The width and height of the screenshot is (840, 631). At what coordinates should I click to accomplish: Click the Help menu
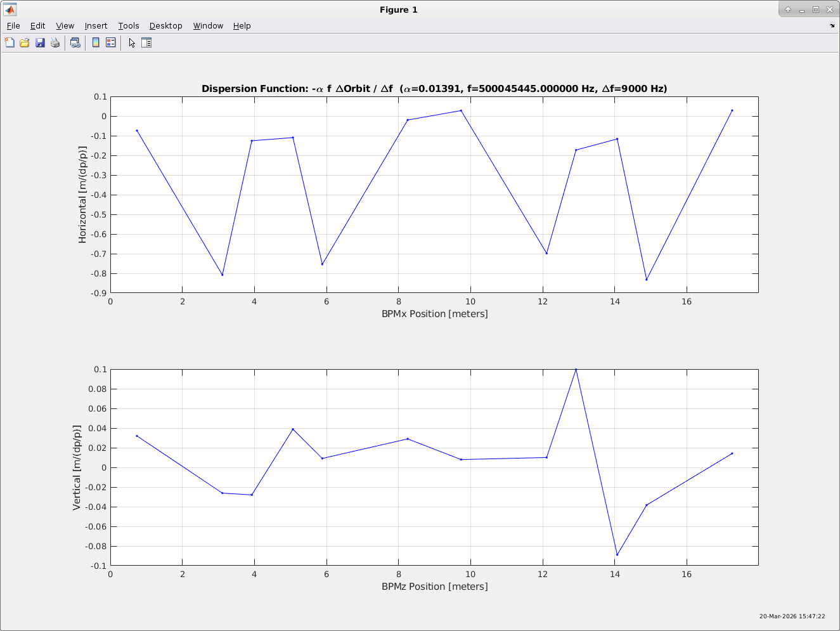(x=242, y=26)
